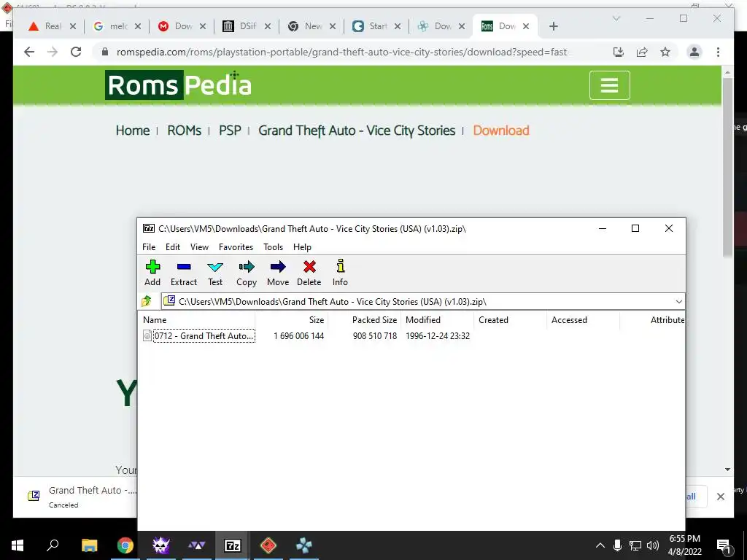Screen dimensions: 747x560
Task: Click the canceled Grand Theft Auto download item
Action: 82,497
